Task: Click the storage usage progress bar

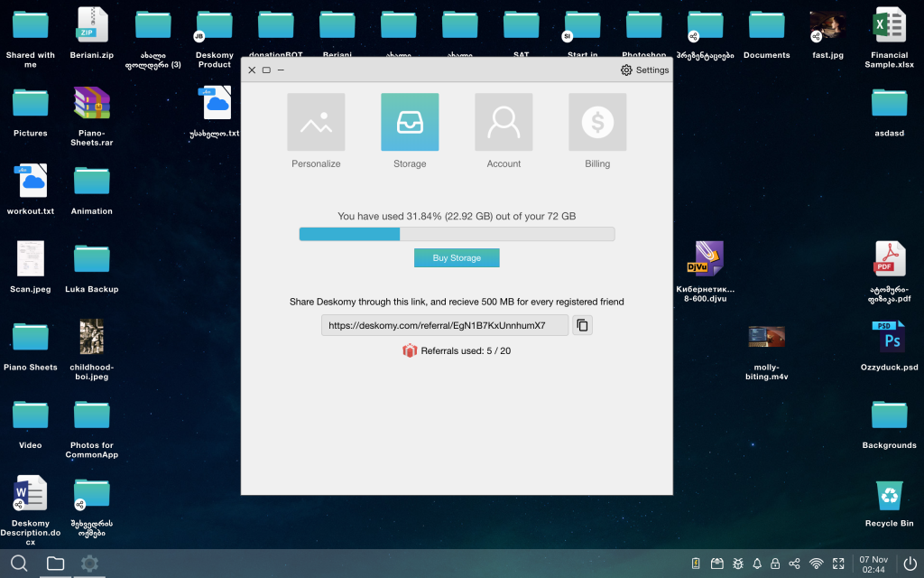Action: click(457, 234)
